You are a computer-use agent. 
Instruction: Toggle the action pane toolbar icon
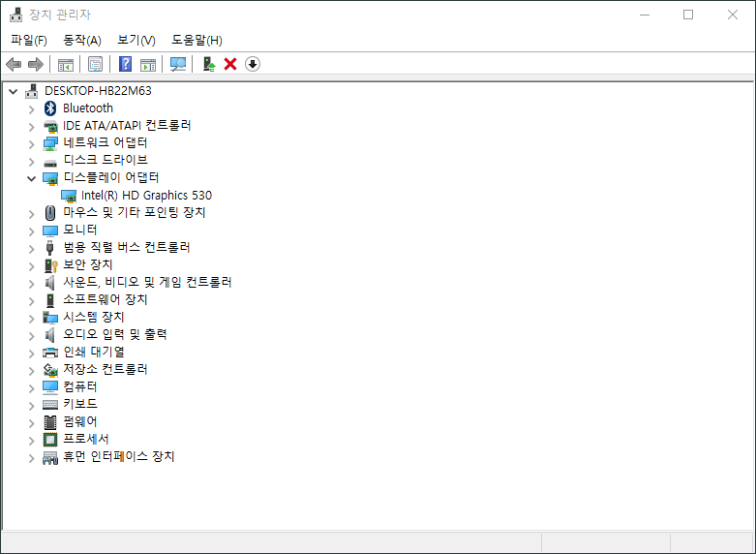tap(148, 64)
